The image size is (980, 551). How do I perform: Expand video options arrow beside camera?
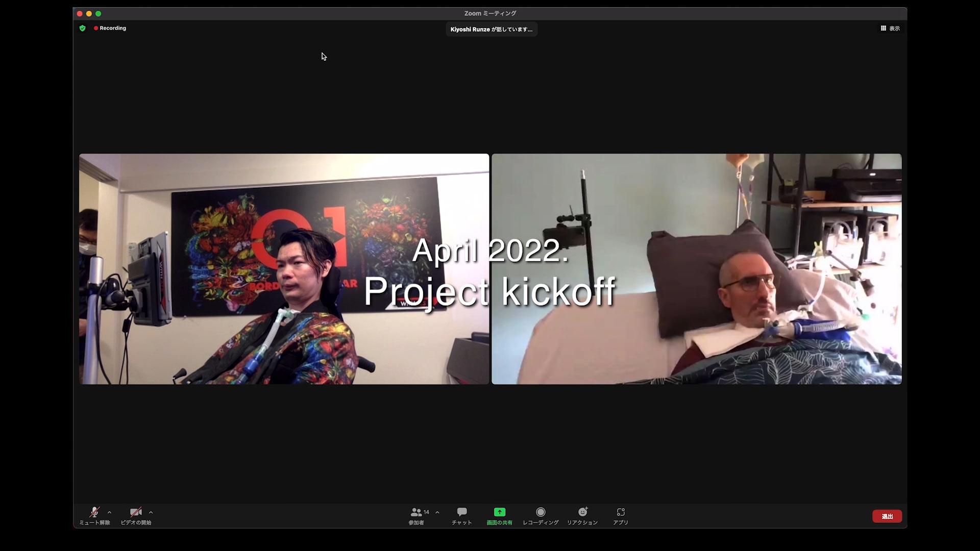pyautogui.click(x=151, y=512)
